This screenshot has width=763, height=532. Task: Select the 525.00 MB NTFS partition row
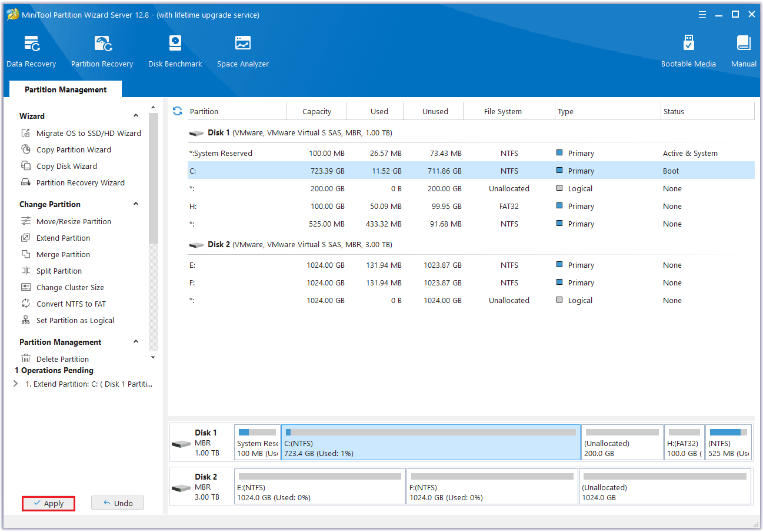[x=471, y=224]
